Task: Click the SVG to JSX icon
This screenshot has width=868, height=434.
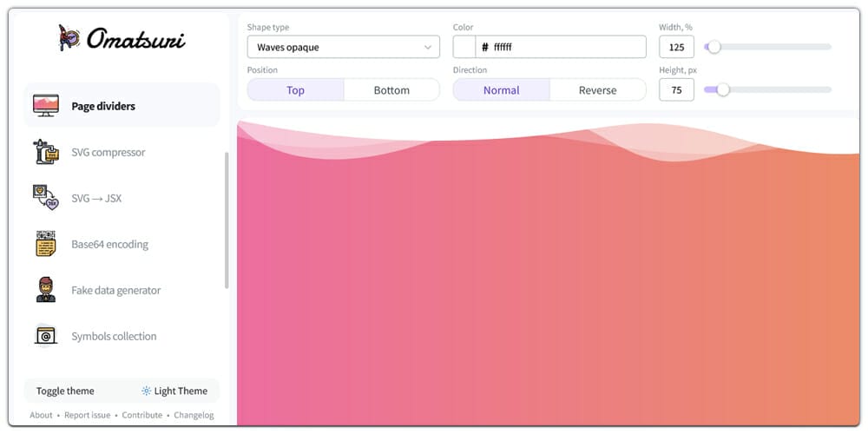Action: click(46, 198)
